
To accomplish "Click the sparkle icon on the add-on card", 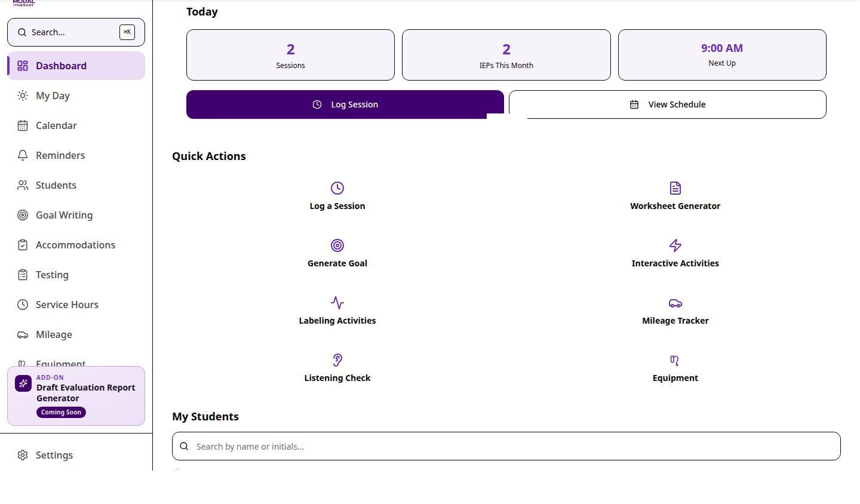I will 23,383.
